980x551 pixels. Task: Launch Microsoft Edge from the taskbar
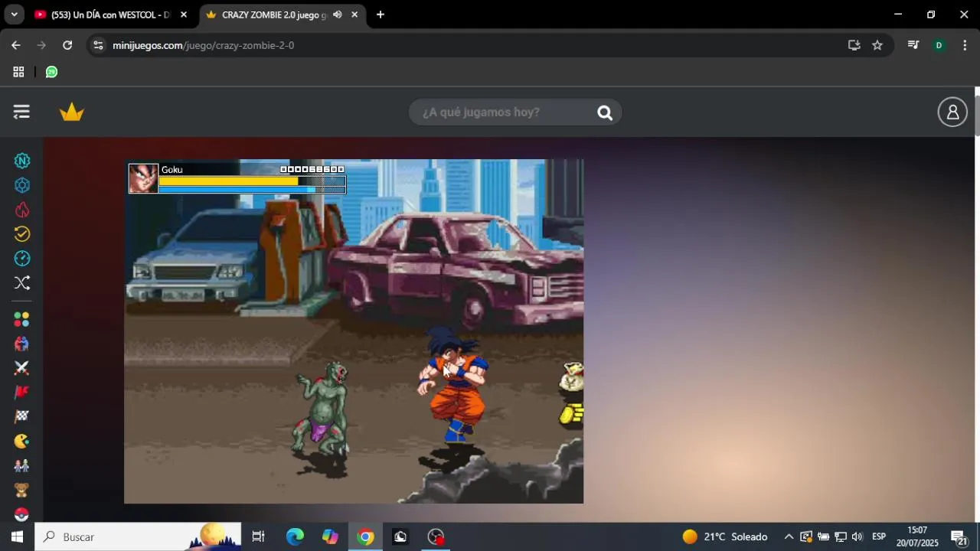295,536
